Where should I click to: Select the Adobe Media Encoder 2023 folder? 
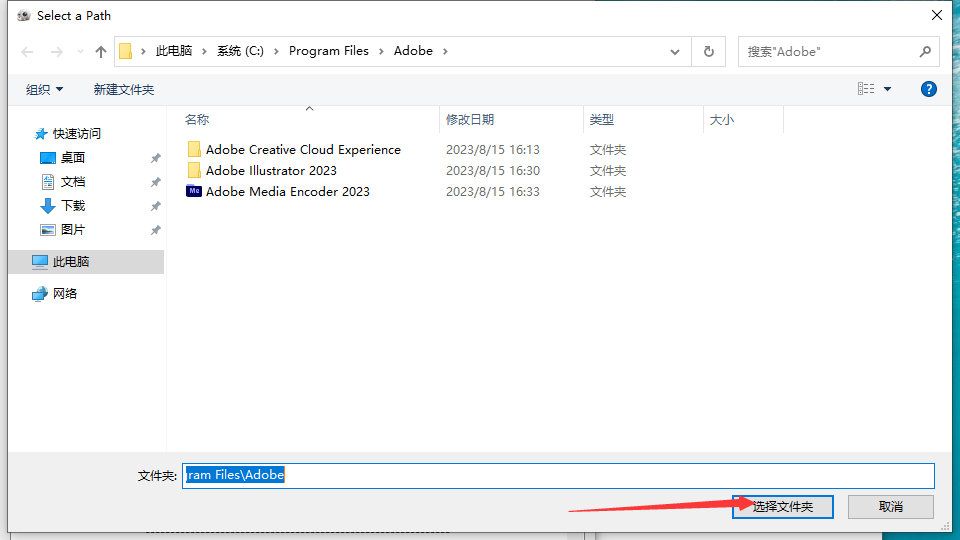(288, 192)
